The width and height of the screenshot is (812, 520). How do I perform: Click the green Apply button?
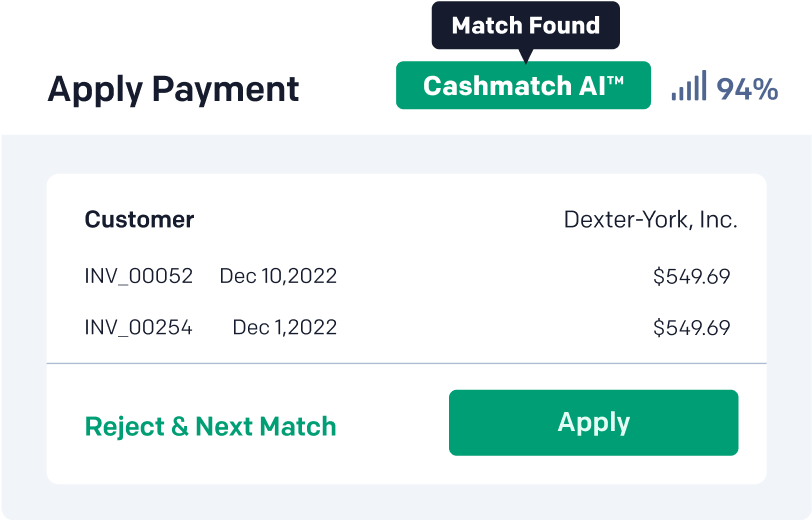tap(593, 422)
